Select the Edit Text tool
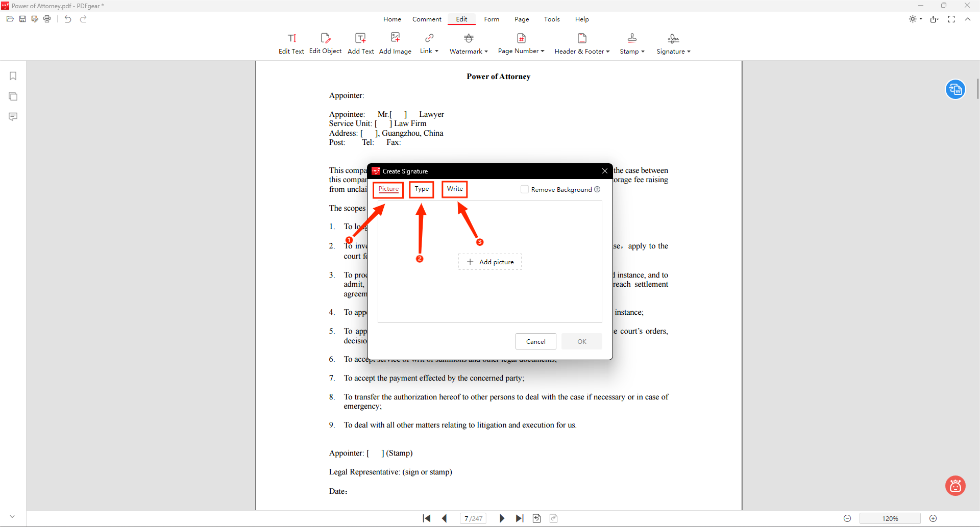This screenshot has width=980, height=527. click(291, 43)
